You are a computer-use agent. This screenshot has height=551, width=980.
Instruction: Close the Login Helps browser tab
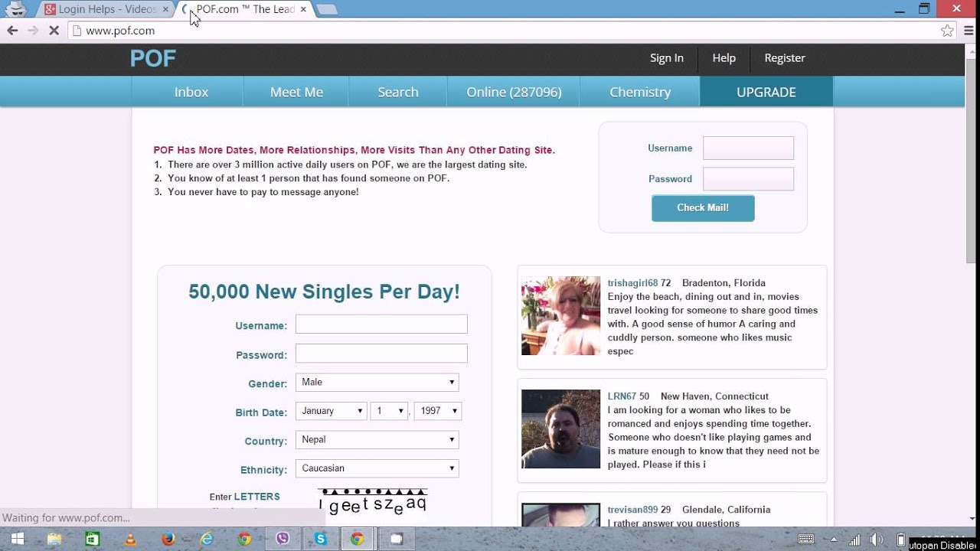point(165,9)
